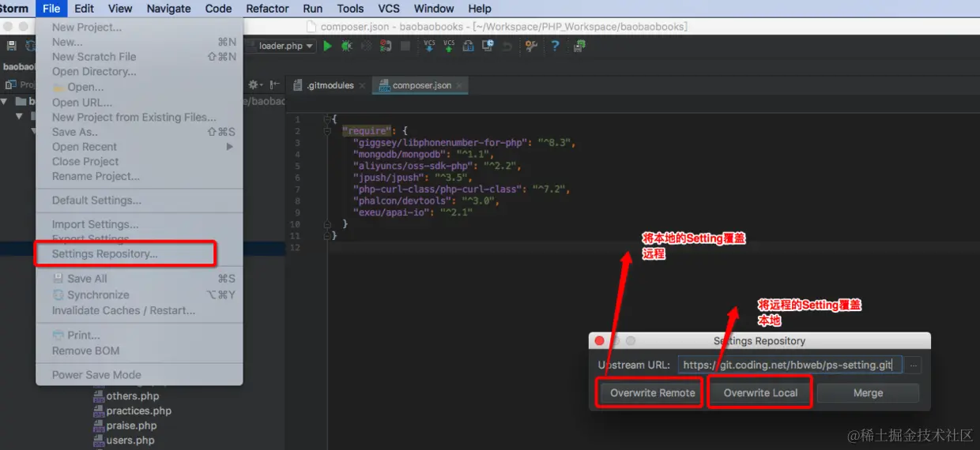The height and width of the screenshot is (450, 980).
Task: Show history with the clock icon
Action: pyautogui.click(x=488, y=46)
